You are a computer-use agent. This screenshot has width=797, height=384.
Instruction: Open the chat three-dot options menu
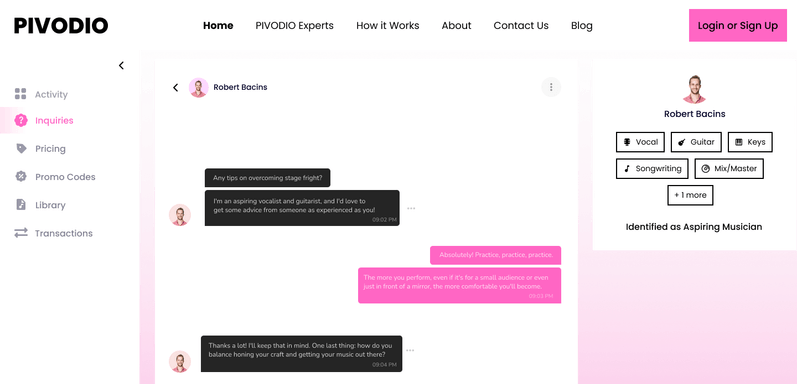551,87
